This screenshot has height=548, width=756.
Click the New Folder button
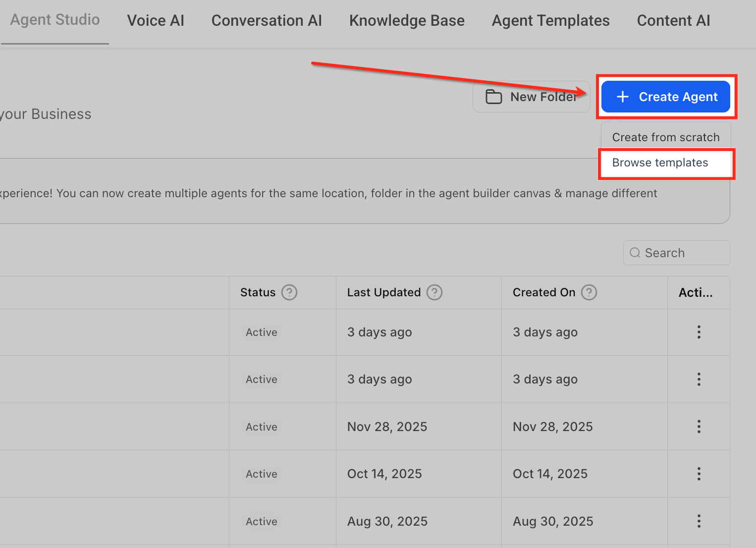[532, 97]
